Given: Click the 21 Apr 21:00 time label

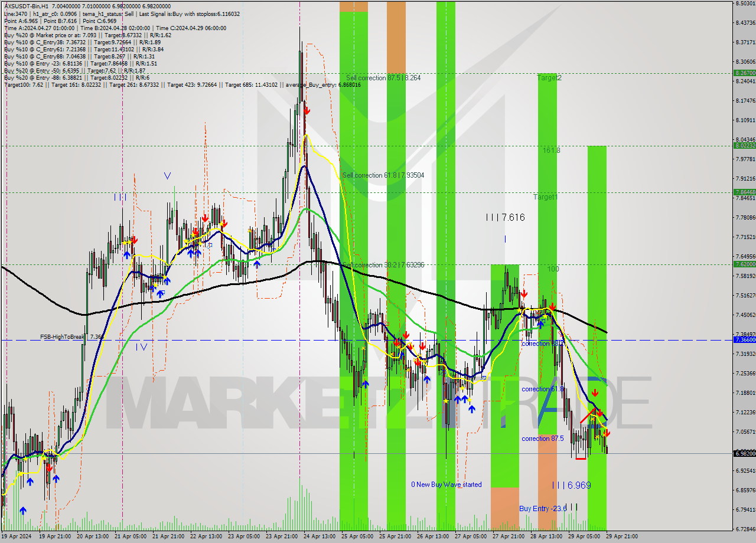Looking at the screenshot, I should (x=169, y=536).
